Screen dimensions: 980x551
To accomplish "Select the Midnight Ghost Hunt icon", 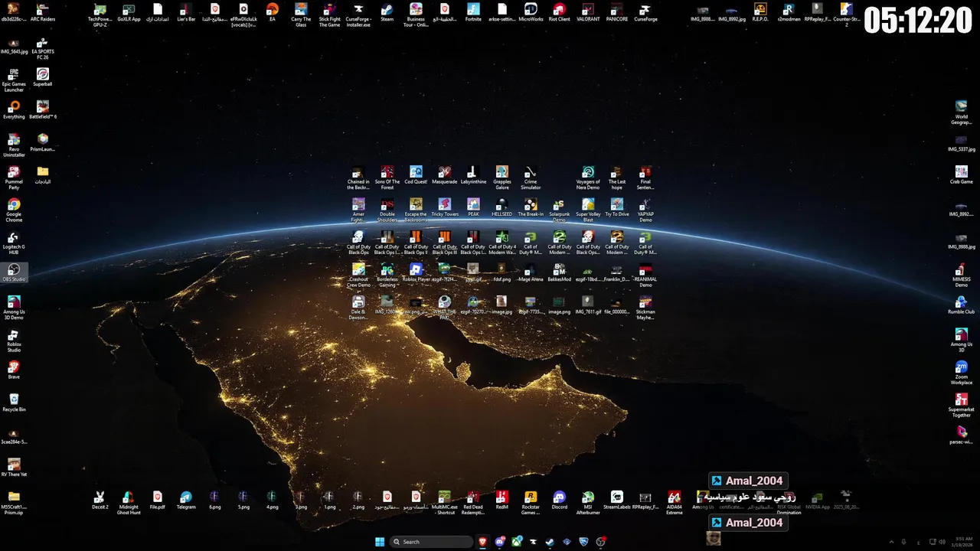I will click(129, 503).
